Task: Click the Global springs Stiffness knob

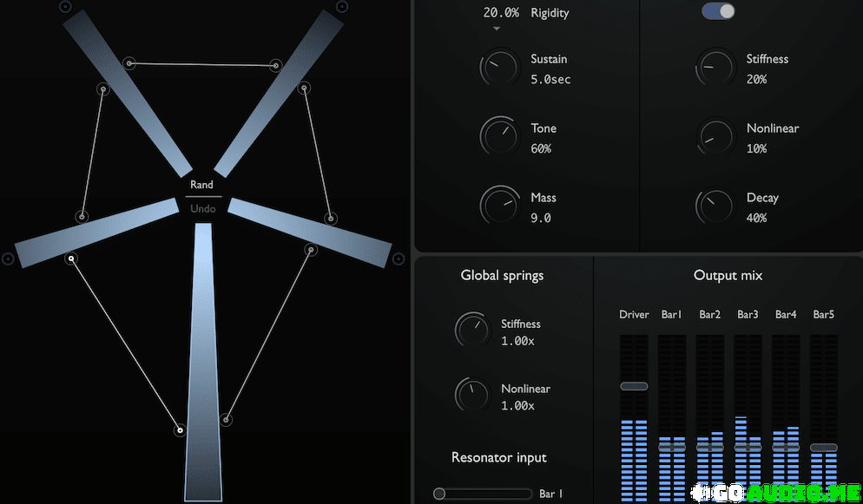Action: 473,331
